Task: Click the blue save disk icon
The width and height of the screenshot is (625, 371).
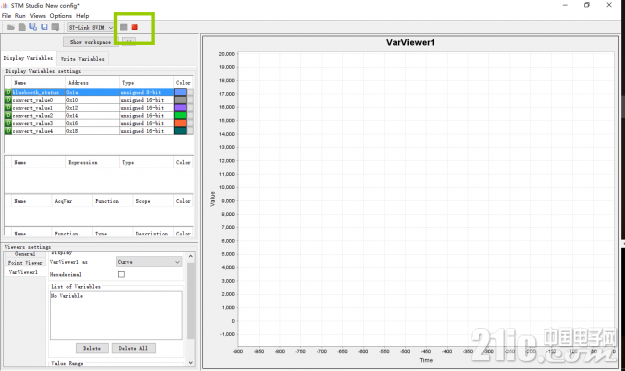Action: (x=44, y=27)
